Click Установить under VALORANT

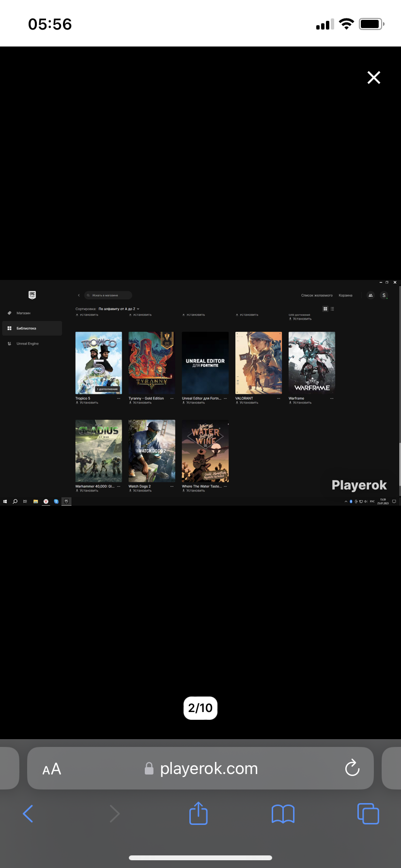click(247, 403)
